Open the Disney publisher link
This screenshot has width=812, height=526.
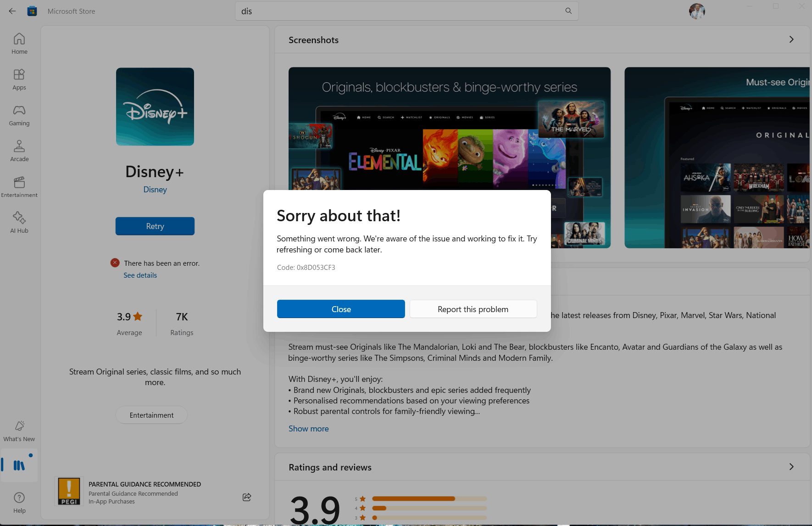155,190
